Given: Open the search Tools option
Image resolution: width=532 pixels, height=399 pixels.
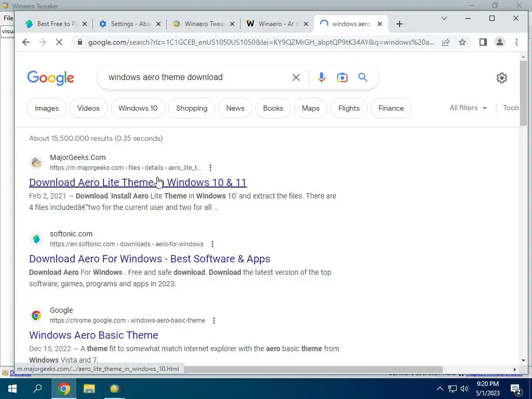Looking at the screenshot, I should click(x=511, y=108).
